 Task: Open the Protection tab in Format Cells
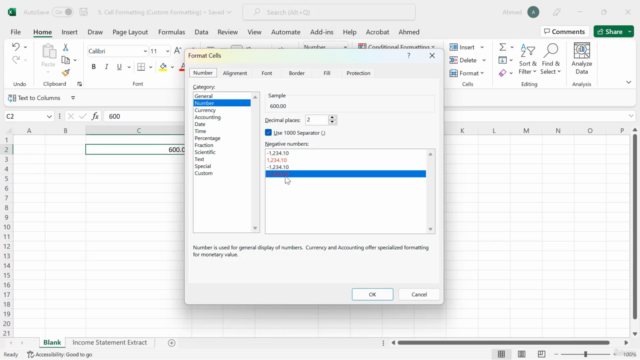358,73
